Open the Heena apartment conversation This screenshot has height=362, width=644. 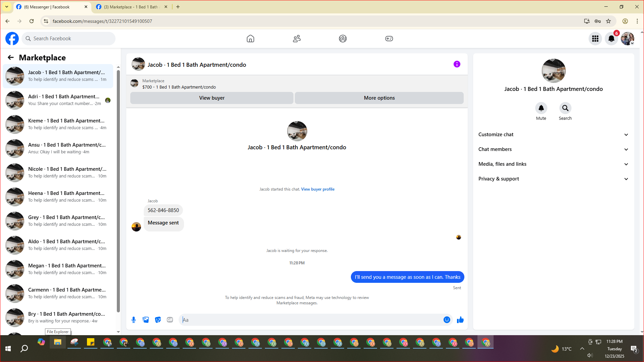click(x=58, y=197)
